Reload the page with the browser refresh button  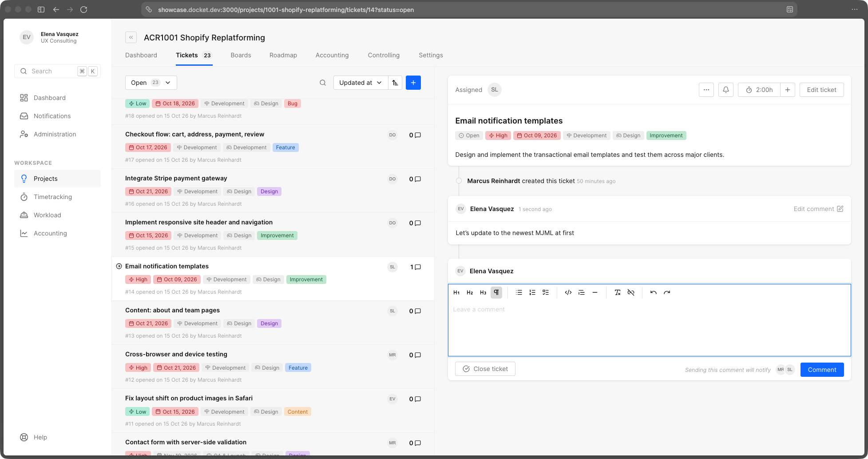(83, 9)
